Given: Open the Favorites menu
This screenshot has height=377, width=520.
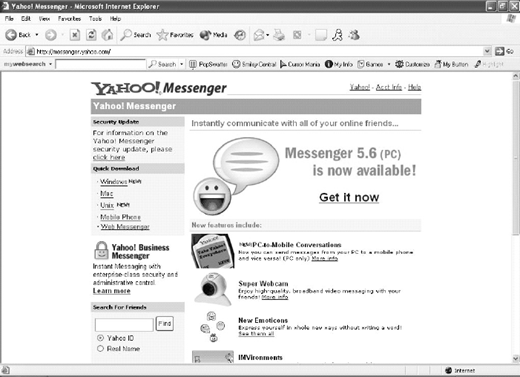Looking at the screenshot, I should (x=69, y=19).
